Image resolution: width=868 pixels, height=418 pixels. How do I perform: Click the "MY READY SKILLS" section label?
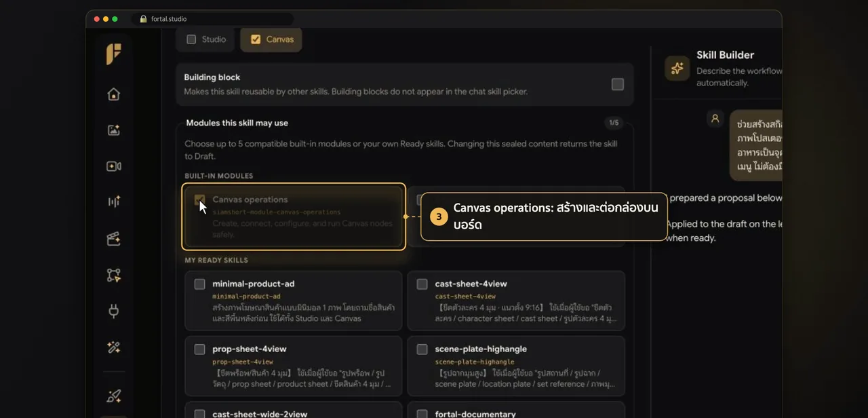point(216,260)
